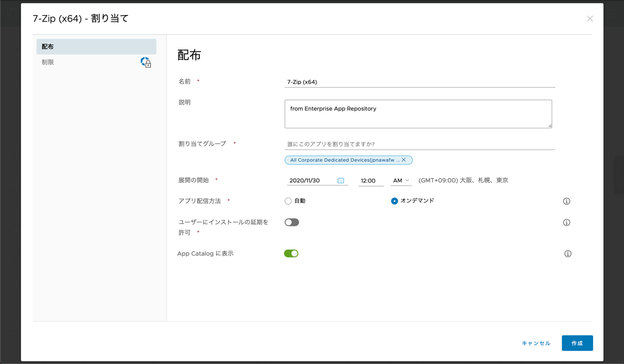Click the 展開の開始 label
This screenshot has height=364, width=624.
193,180
